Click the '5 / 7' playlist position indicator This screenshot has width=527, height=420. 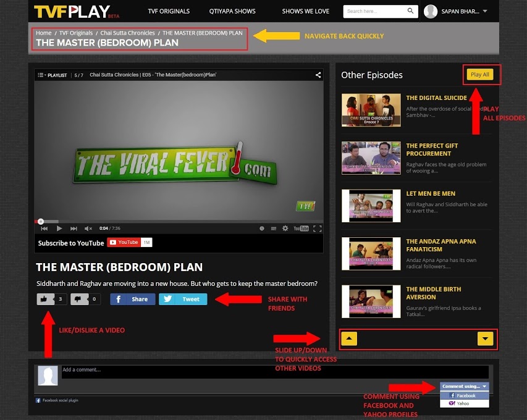tap(78, 75)
